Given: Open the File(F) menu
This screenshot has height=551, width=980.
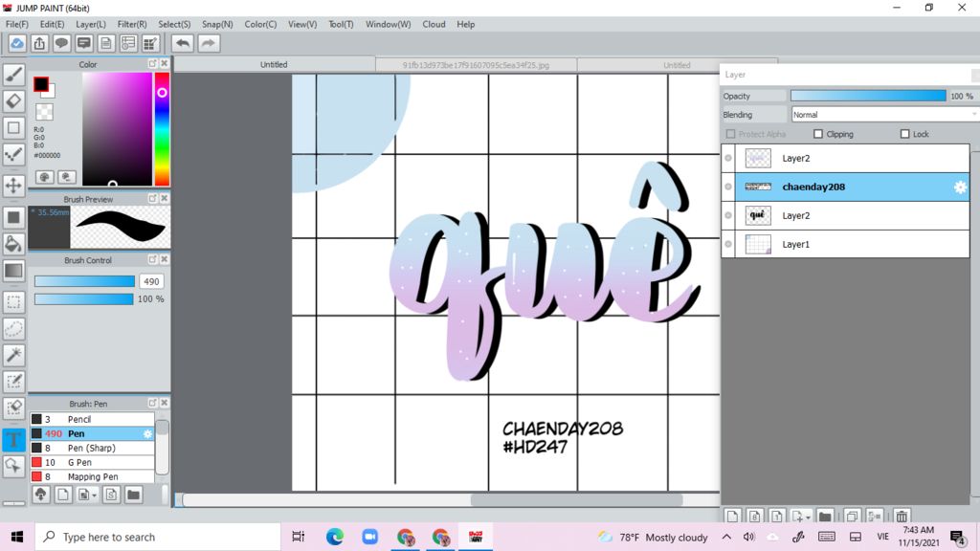Looking at the screenshot, I should point(17,24).
